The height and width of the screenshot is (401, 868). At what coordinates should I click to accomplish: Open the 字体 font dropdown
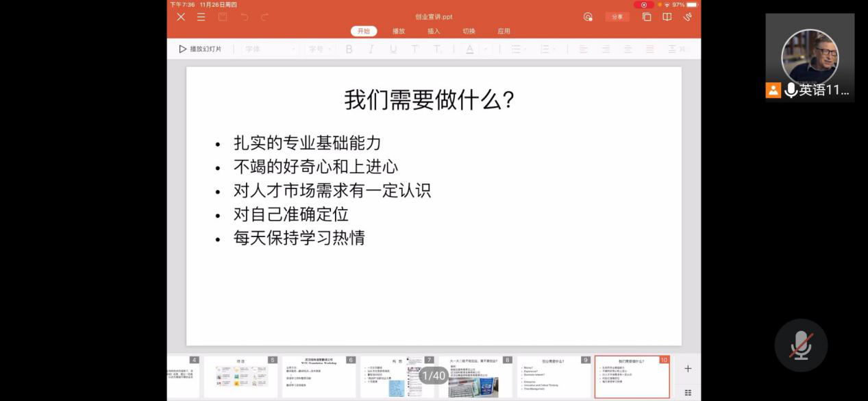click(271, 49)
